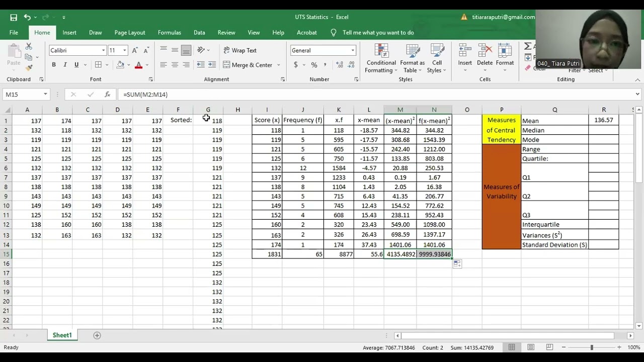Add a new sheet with plus button

(x=97, y=335)
